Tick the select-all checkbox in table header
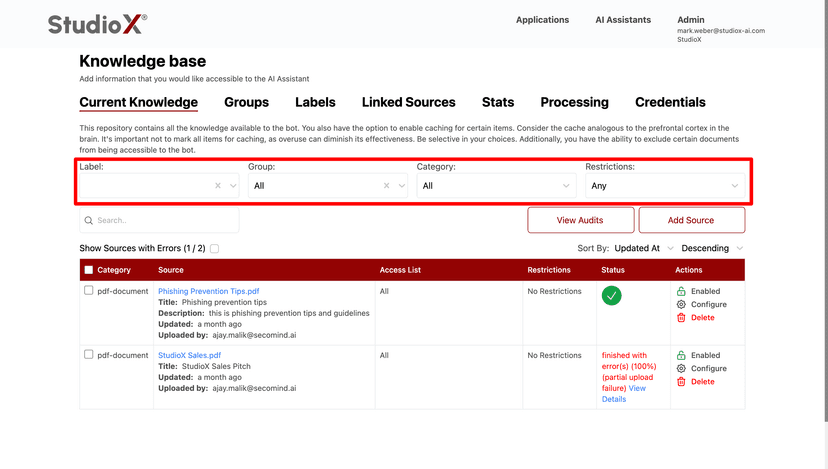Viewport: 828px width, 469px height. coord(89,270)
